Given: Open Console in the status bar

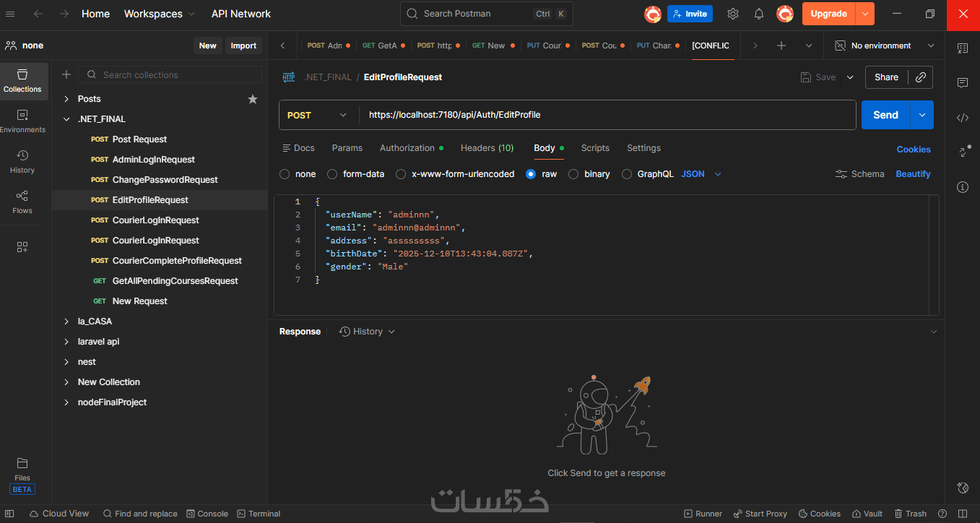Looking at the screenshot, I should (207, 514).
